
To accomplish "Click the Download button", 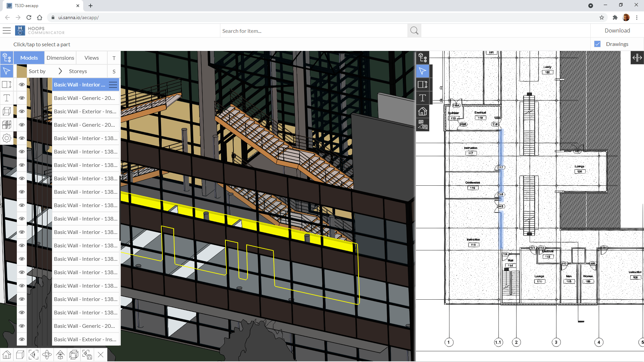I will [x=617, y=30].
